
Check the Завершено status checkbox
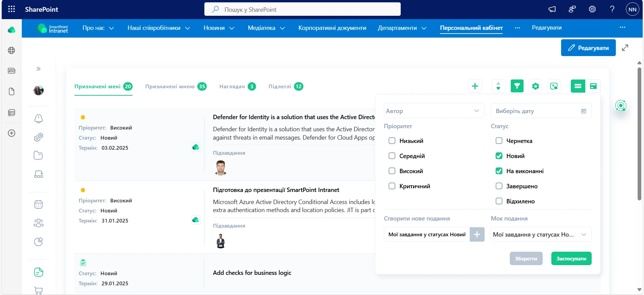[499, 186]
